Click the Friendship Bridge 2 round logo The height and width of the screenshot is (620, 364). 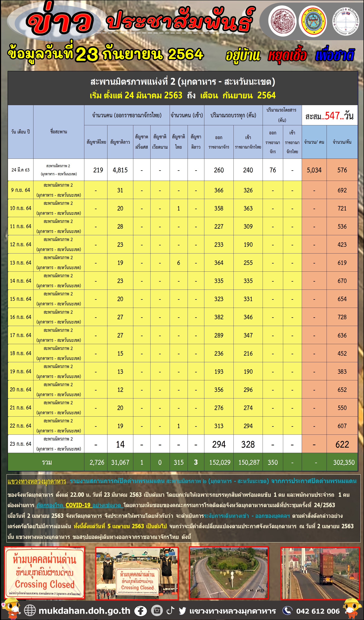pos(346,21)
